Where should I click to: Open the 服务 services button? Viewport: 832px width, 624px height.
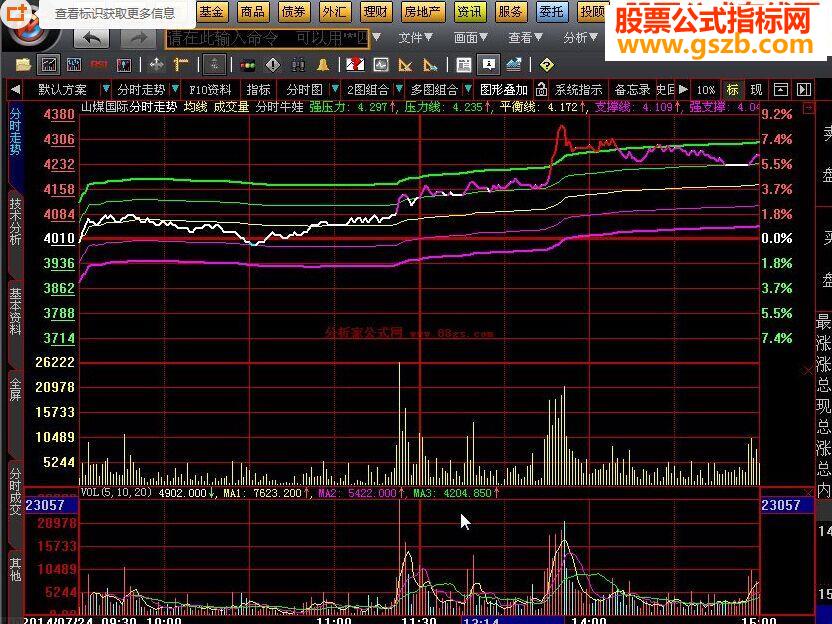510,11
